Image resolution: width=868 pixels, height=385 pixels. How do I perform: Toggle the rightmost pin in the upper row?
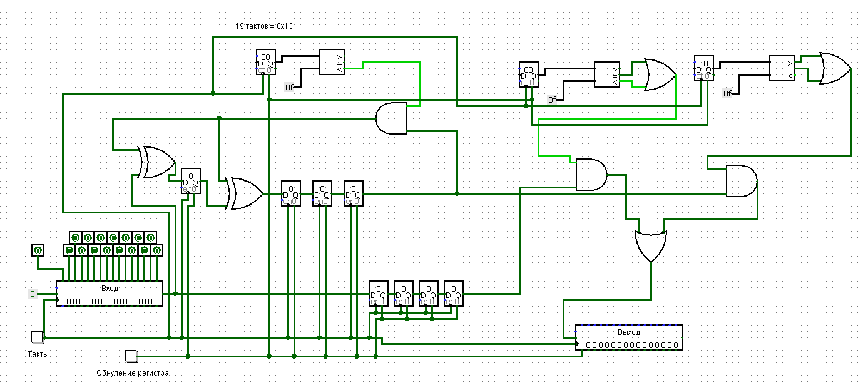pos(150,237)
